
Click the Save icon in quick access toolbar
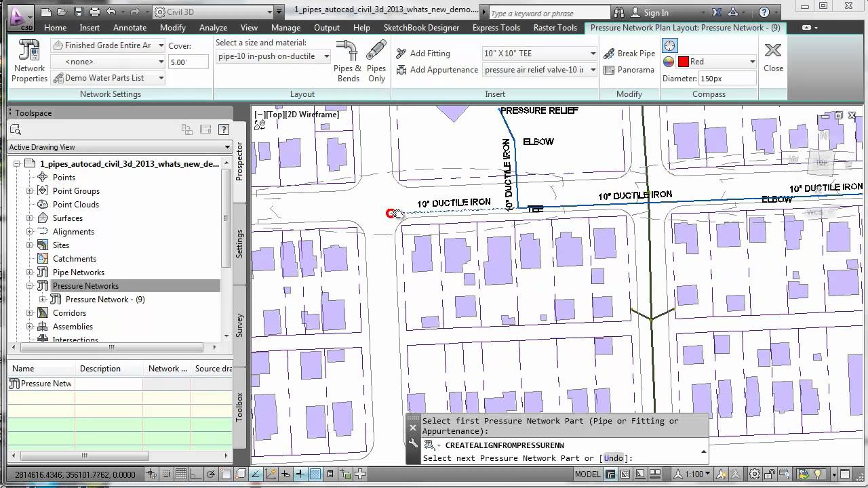click(79, 12)
